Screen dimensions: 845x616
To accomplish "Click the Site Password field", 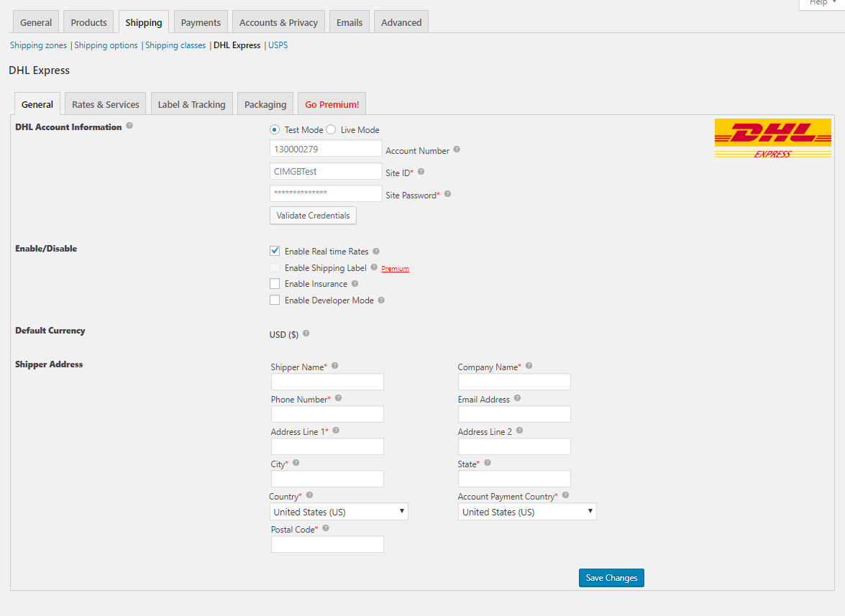I will click(x=326, y=193).
